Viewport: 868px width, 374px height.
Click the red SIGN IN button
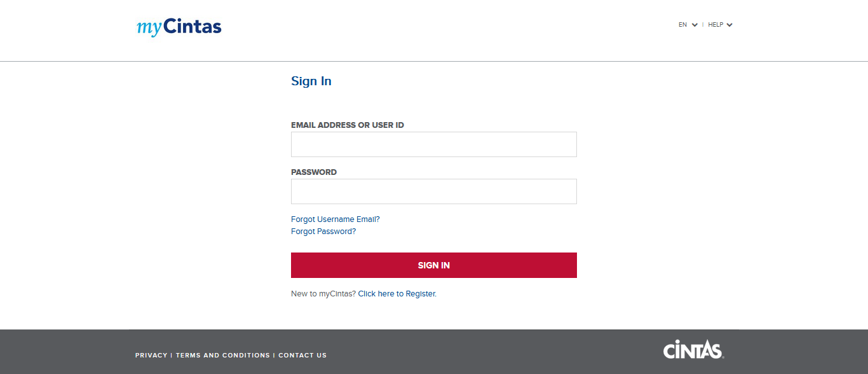[x=434, y=265]
